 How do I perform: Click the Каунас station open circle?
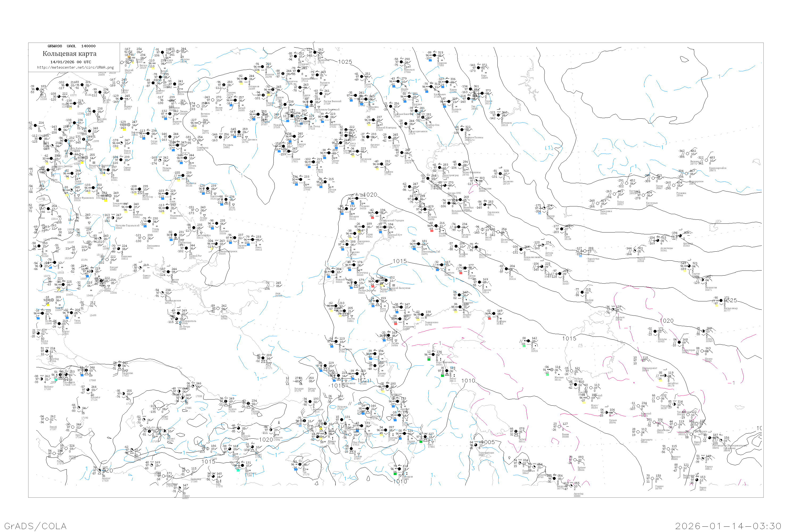118,82
